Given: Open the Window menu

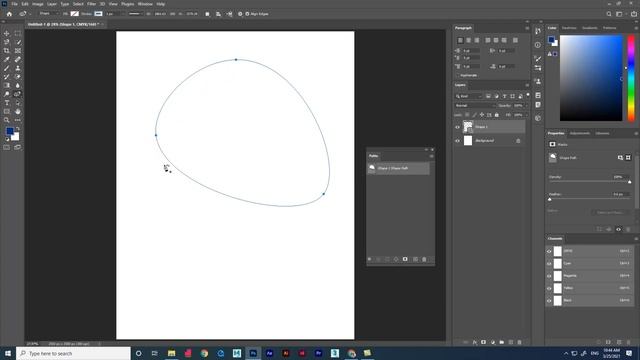Looking at the screenshot, I should click(145, 4).
